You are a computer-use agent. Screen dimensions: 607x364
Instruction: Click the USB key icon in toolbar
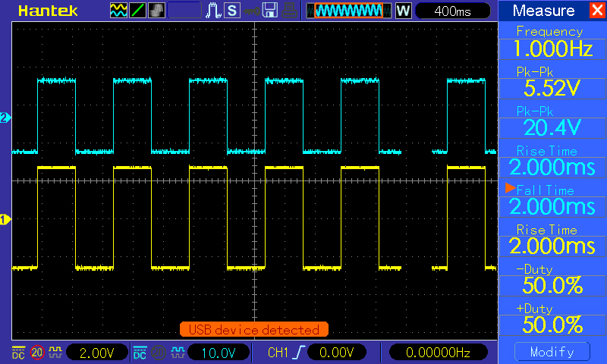[252, 11]
